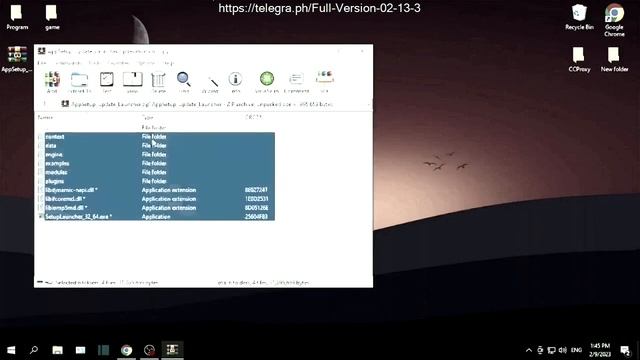640x360 pixels.
Task: Click the drive icon in the status bar
Action: [40, 282]
